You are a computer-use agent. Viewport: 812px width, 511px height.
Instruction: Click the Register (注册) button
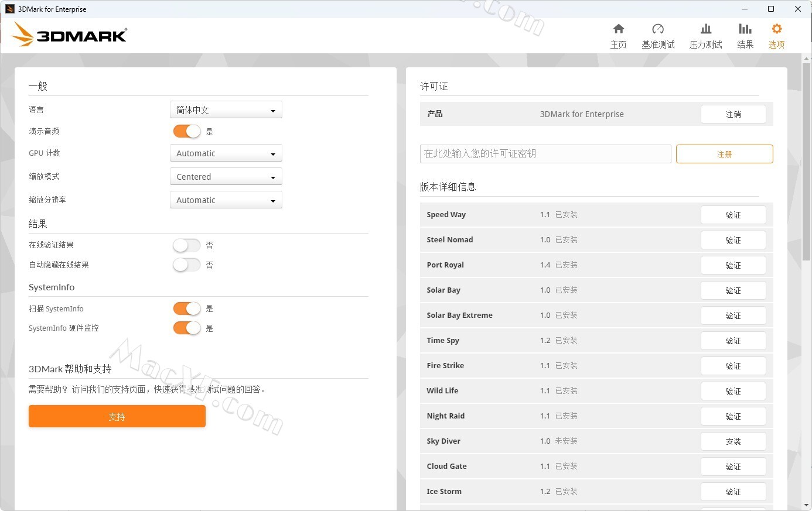[x=724, y=154]
